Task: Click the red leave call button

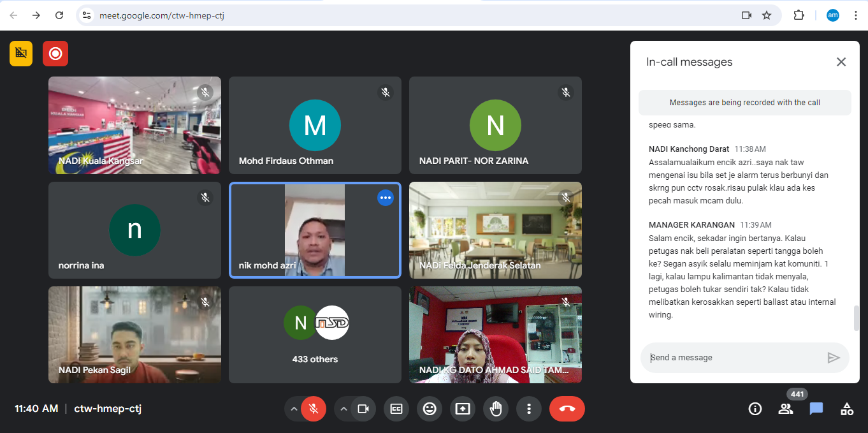Action: [x=567, y=409]
